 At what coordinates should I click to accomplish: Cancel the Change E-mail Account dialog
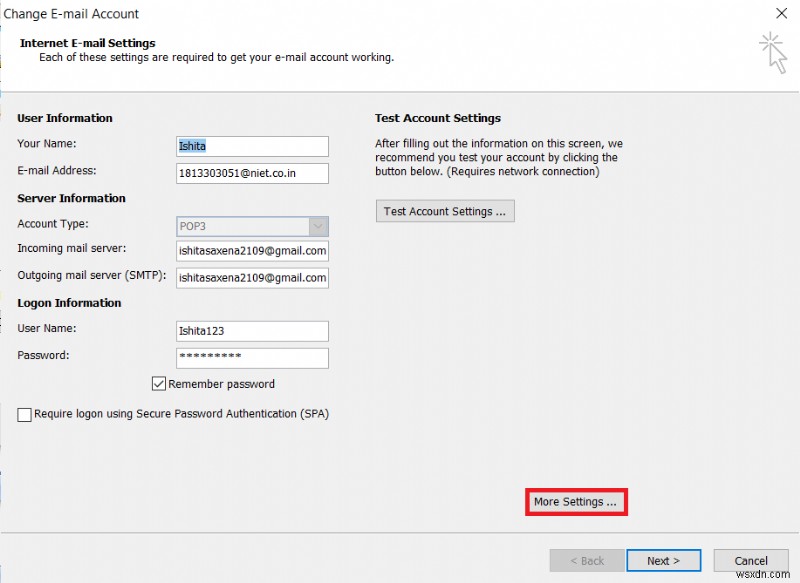751,560
